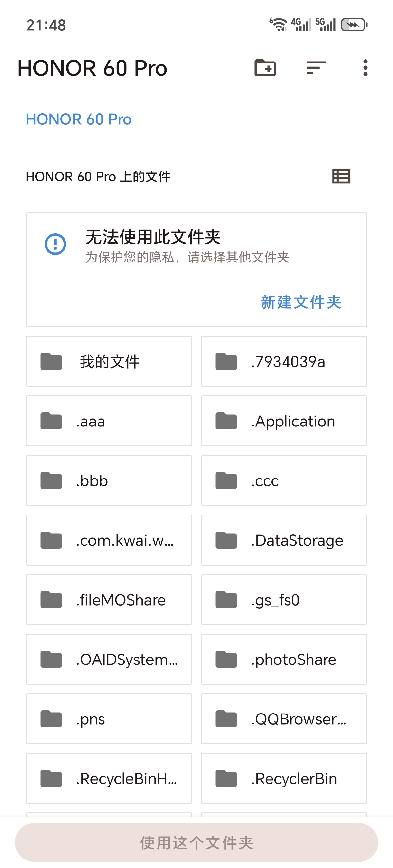Tap the 4G signal strength icon
Viewport: 393px width, 868px height.
301,25
